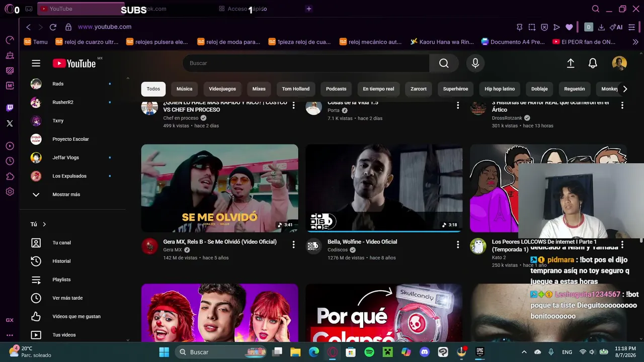This screenshot has width=644, height=362.
Task: Click the YouTube logo to go home
Action: pos(74,63)
